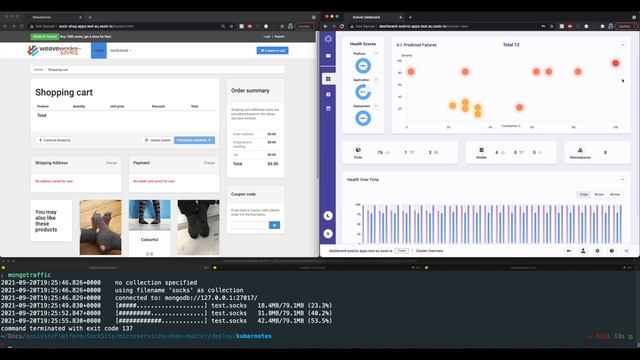This screenshot has height=360, width=640.
Task: Click Change link for Shipping Address
Action: point(111,163)
